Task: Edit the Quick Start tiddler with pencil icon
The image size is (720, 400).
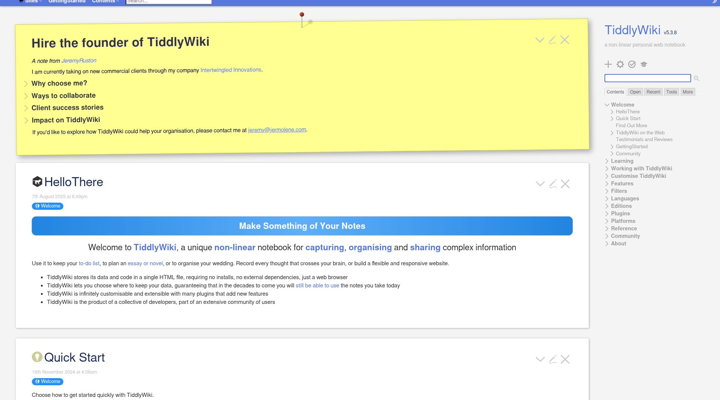Action: (553, 360)
